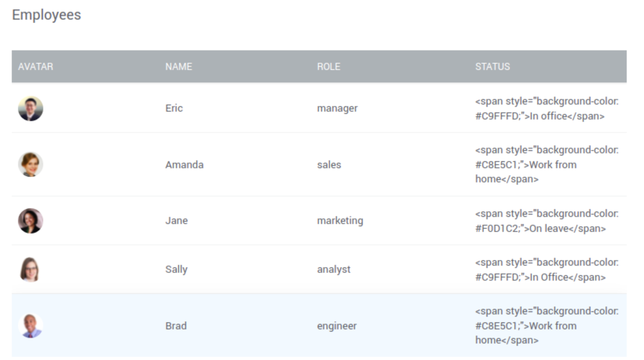The width and height of the screenshot is (644, 360).
Task: Click Sally's analyst role text
Action: click(x=334, y=269)
